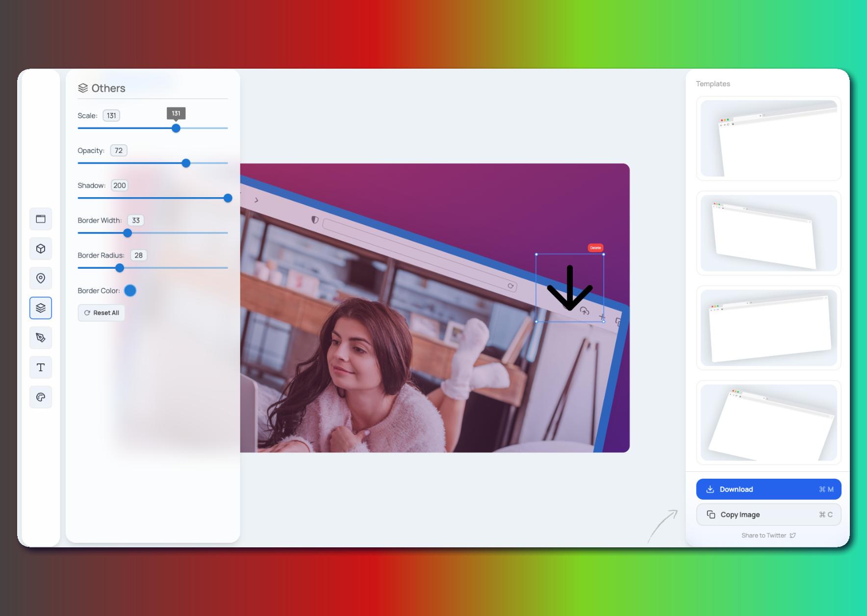Viewport: 867px width, 616px height.
Task: Click the Scale slider handle
Action: pyautogui.click(x=176, y=128)
